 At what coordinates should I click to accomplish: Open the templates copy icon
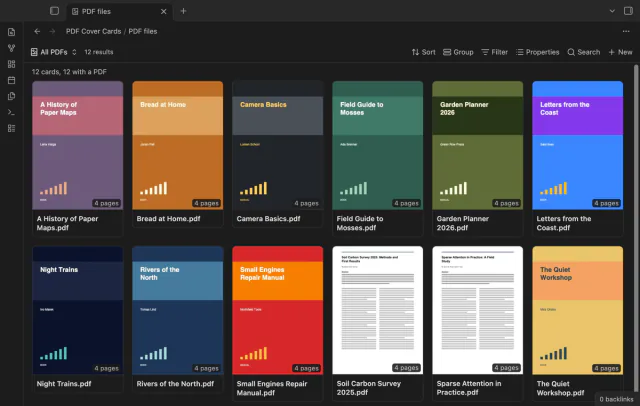click(x=11, y=96)
